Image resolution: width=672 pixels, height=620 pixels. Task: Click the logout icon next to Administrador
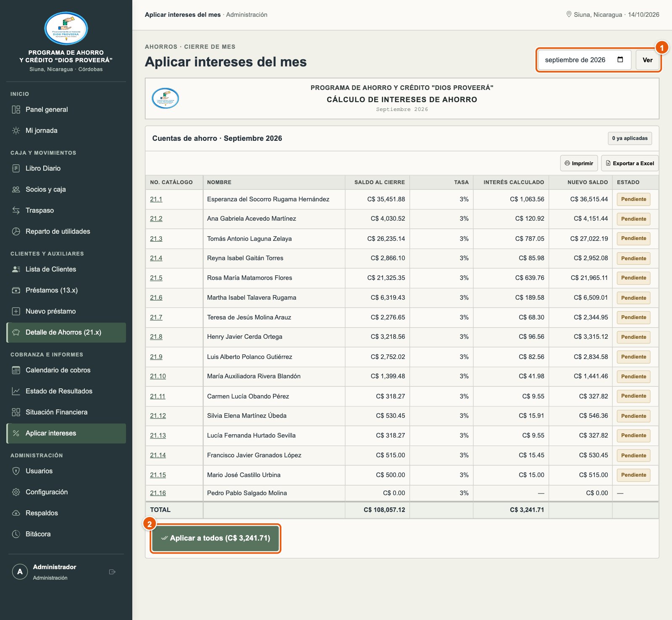click(112, 572)
